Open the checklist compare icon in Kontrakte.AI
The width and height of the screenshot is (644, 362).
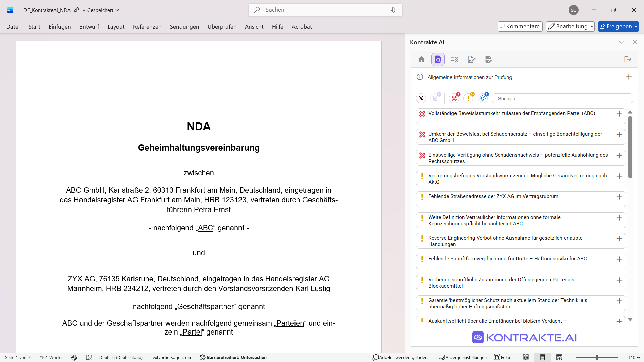455,59
